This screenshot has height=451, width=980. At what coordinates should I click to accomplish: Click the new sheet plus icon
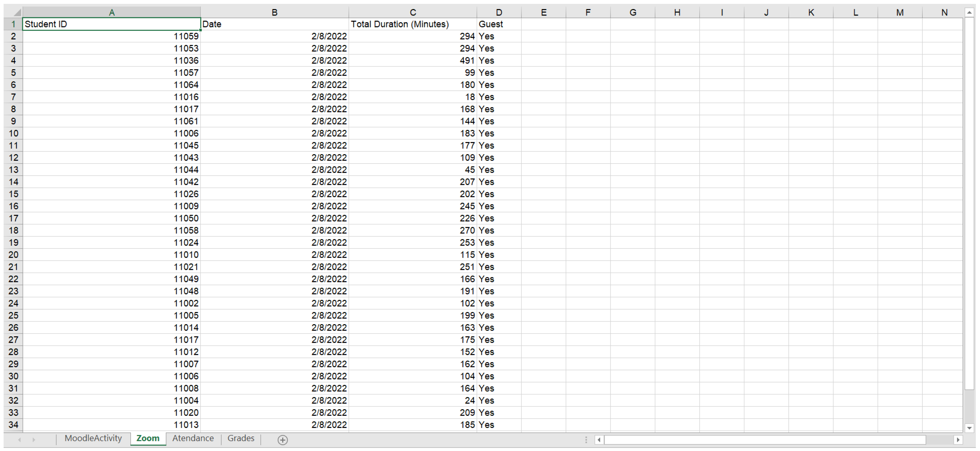pyautogui.click(x=282, y=440)
